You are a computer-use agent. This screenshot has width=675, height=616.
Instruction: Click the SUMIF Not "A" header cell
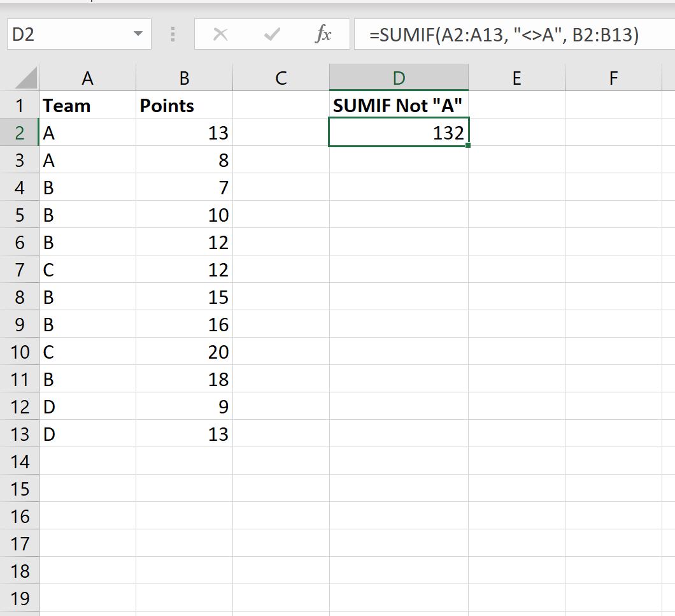399,106
